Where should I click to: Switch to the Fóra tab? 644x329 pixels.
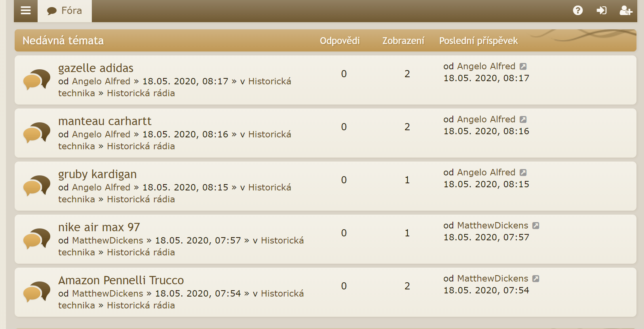pyautogui.click(x=65, y=11)
